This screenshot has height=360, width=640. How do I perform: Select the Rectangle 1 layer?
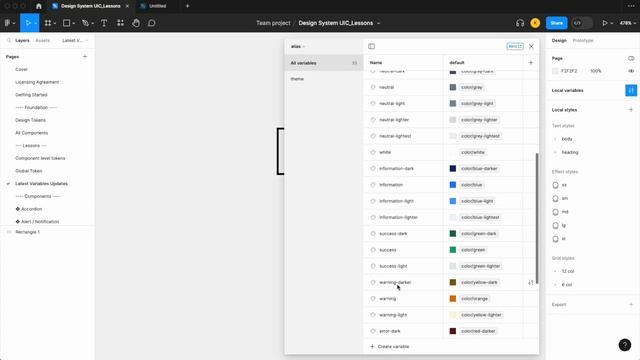click(x=27, y=232)
